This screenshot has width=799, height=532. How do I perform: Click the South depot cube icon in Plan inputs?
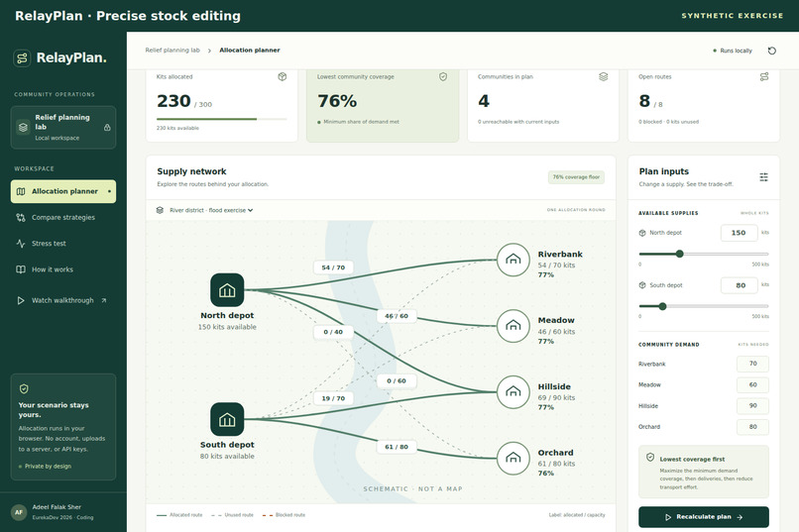(642, 285)
